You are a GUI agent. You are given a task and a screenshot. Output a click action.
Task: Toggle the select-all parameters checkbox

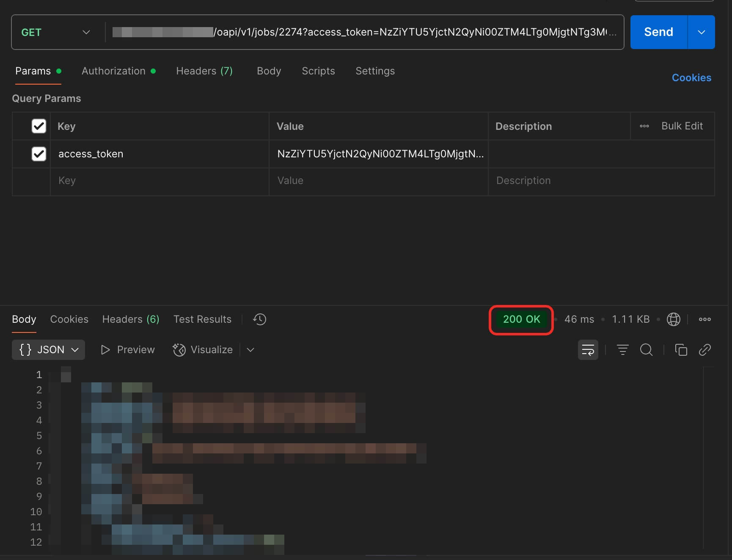[39, 126]
